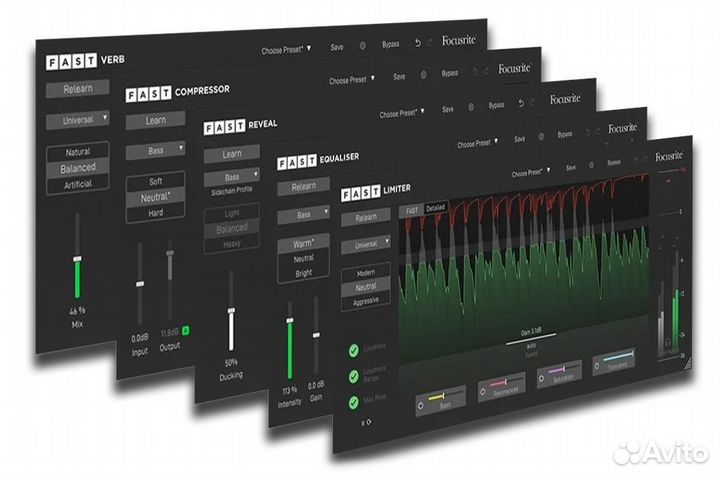
Task: Toggle the Loudness green checkmark in Limiter
Action: (353, 351)
